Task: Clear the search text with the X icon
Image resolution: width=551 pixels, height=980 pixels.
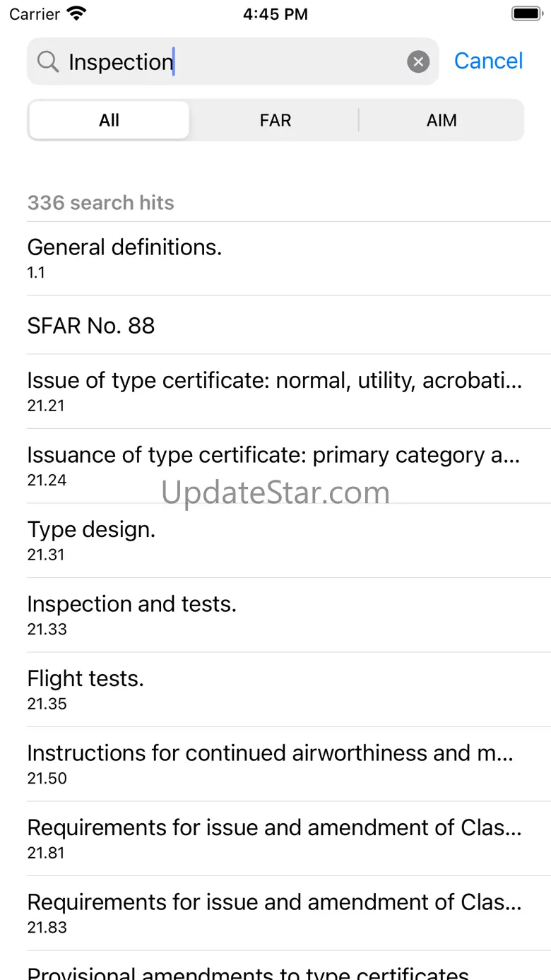Action: pos(418,62)
